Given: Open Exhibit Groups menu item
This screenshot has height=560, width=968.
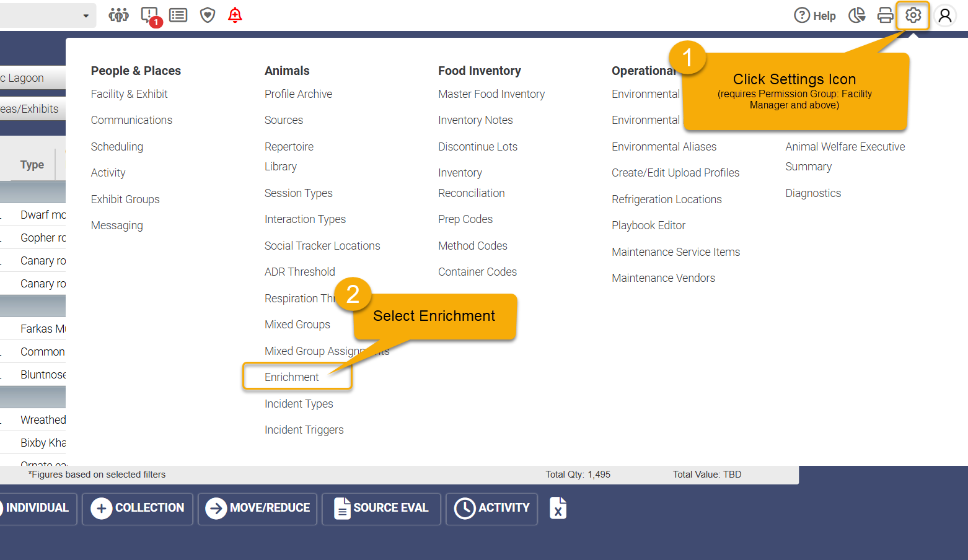Looking at the screenshot, I should tap(125, 199).
